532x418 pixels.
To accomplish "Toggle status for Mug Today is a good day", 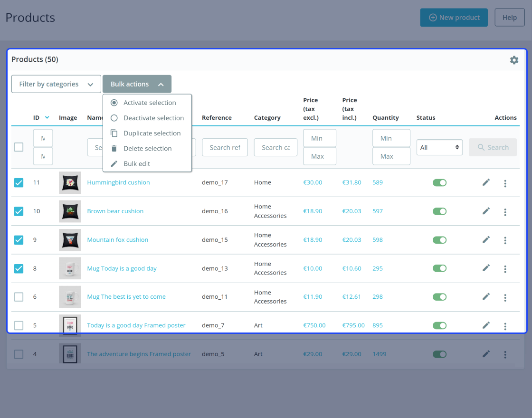I will point(439,268).
